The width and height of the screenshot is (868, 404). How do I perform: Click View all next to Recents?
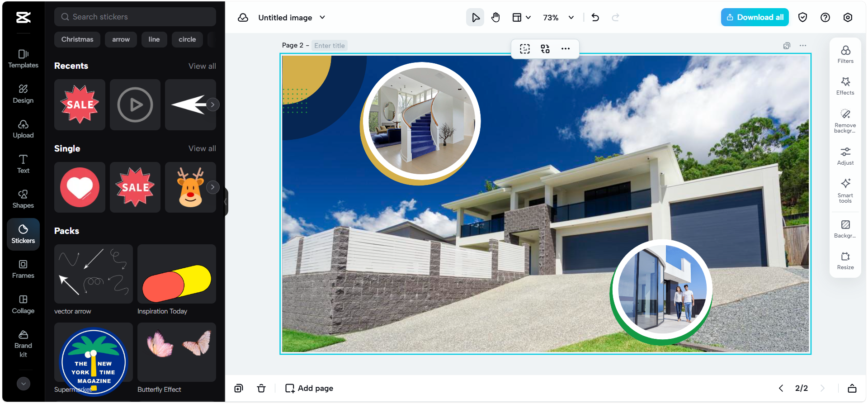point(202,66)
